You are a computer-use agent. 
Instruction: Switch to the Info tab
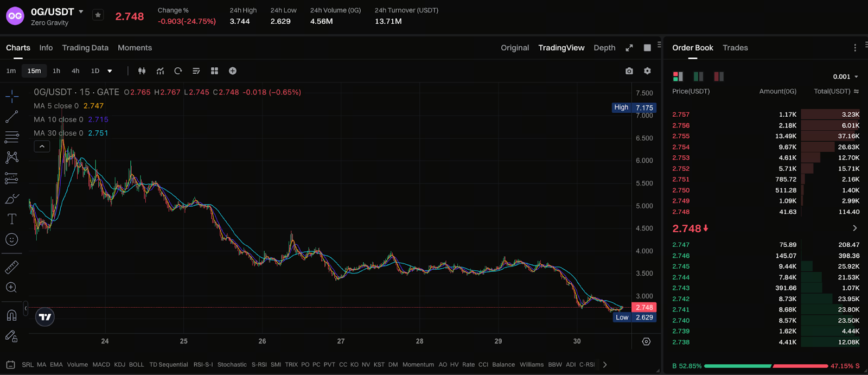46,48
